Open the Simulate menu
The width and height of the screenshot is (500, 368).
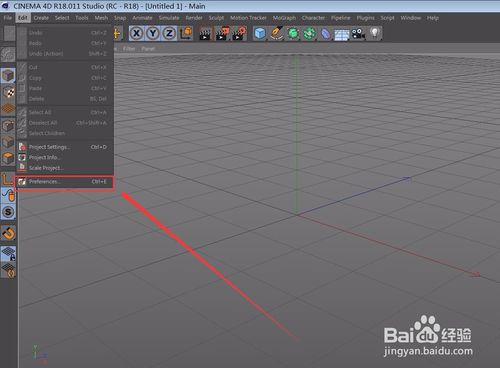169,18
